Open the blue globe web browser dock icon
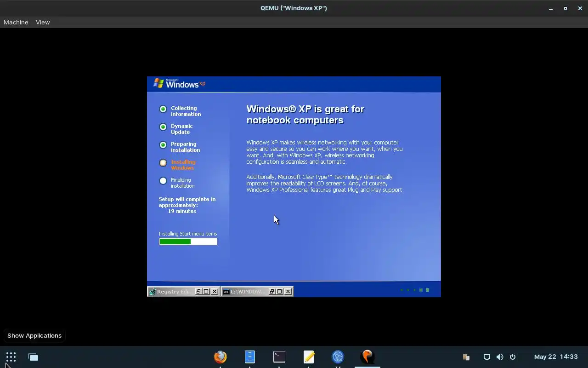 click(338, 357)
